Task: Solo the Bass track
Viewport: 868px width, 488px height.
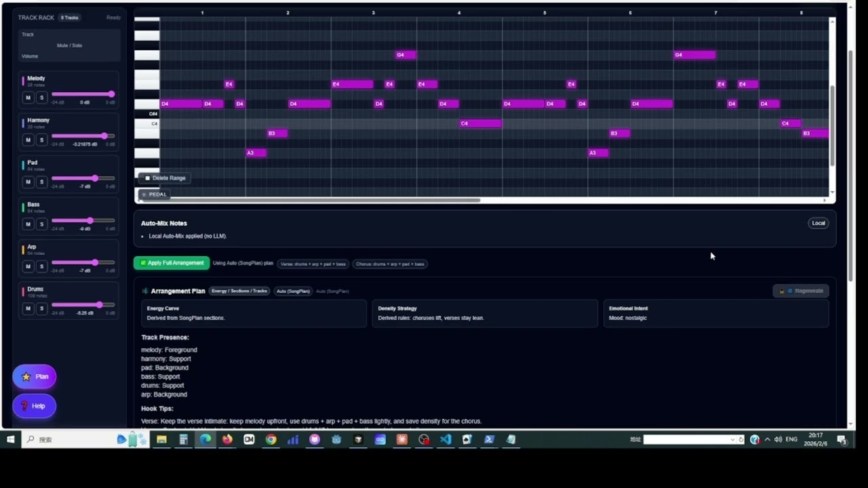Action: 41,224
